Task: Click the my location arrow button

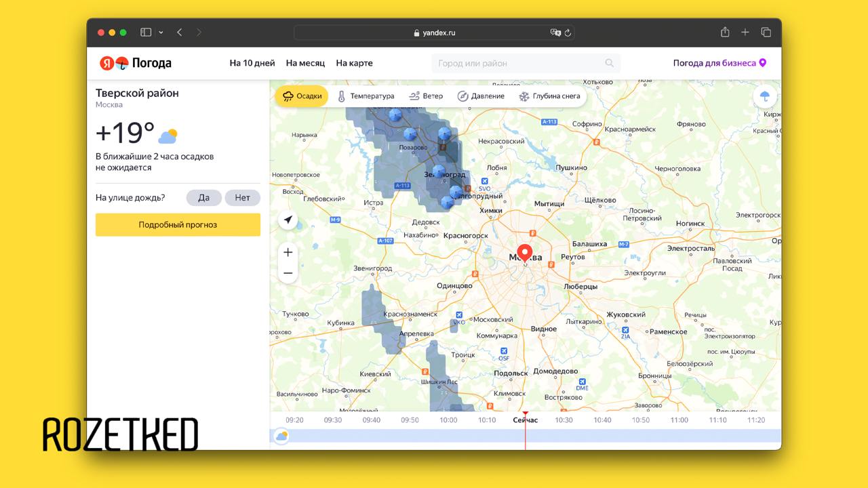Action: pyautogui.click(x=288, y=220)
